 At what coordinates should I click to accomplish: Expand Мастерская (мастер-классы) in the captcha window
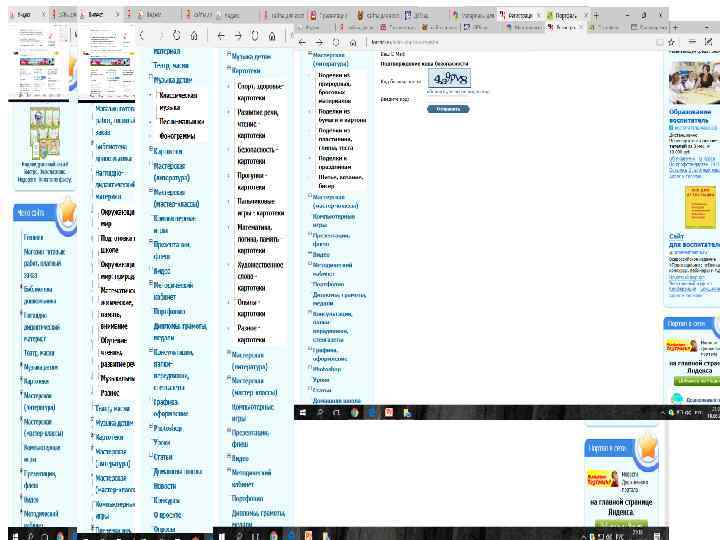(x=309, y=196)
